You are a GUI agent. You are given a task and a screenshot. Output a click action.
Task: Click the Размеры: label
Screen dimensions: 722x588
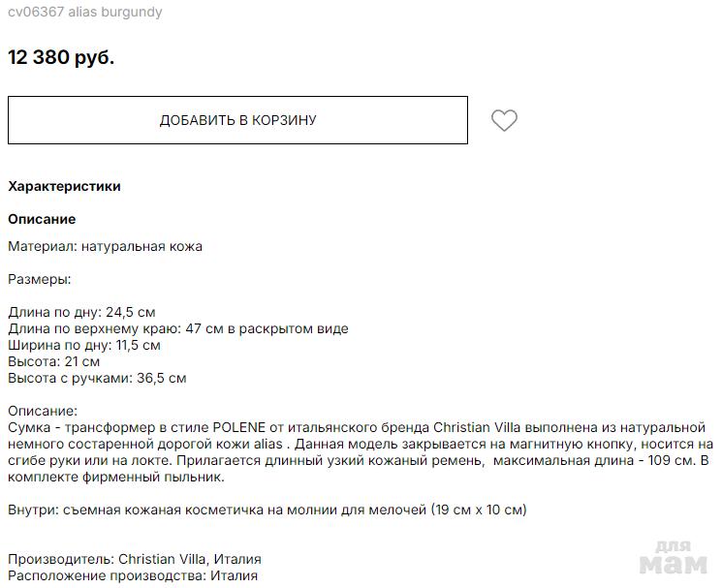coord(40,279)
